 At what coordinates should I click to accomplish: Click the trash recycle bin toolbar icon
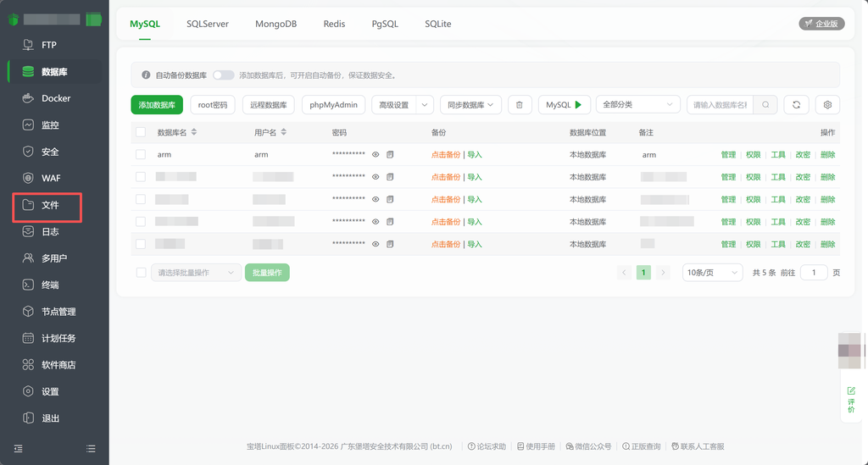click(520, 104)
